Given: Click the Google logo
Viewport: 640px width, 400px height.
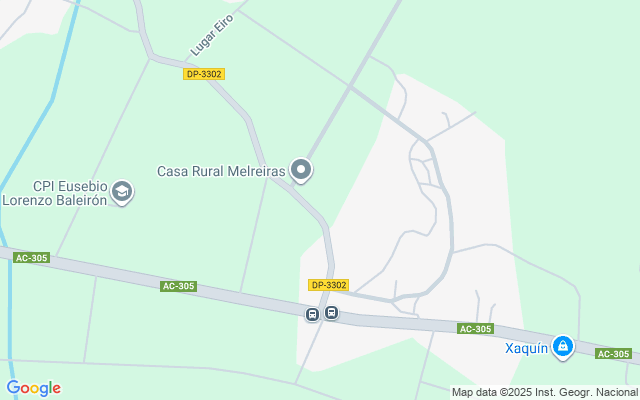Looking at the screenshot, I should 33,388.
